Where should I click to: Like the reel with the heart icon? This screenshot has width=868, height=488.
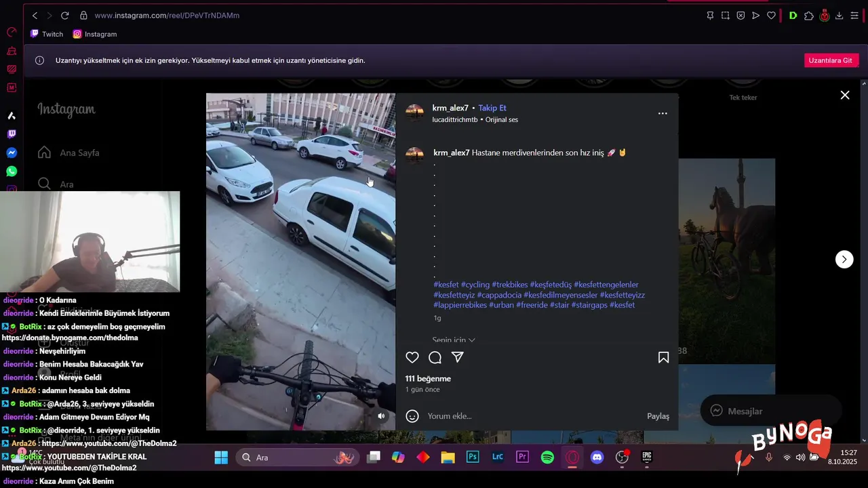tap(412, 357)
